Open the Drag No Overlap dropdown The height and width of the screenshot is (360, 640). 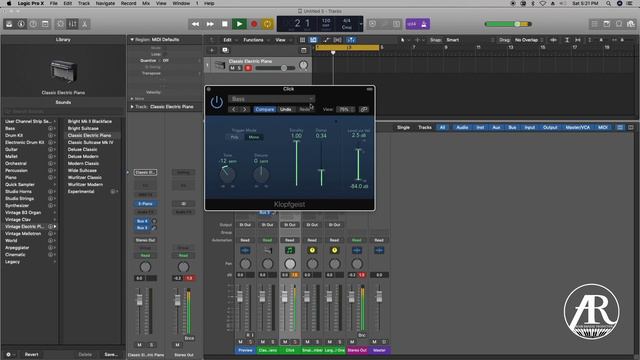(527, 40)
